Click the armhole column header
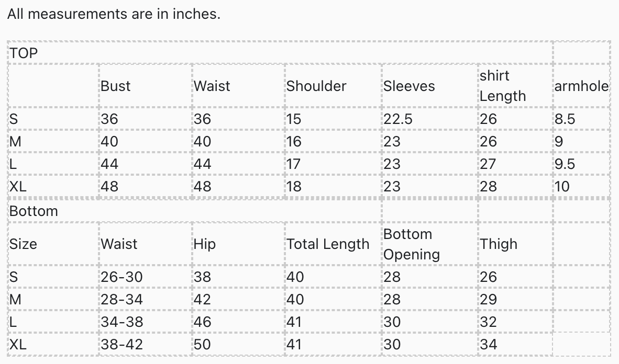The width and height of the screenshot is (619, 364). (581, 86)
